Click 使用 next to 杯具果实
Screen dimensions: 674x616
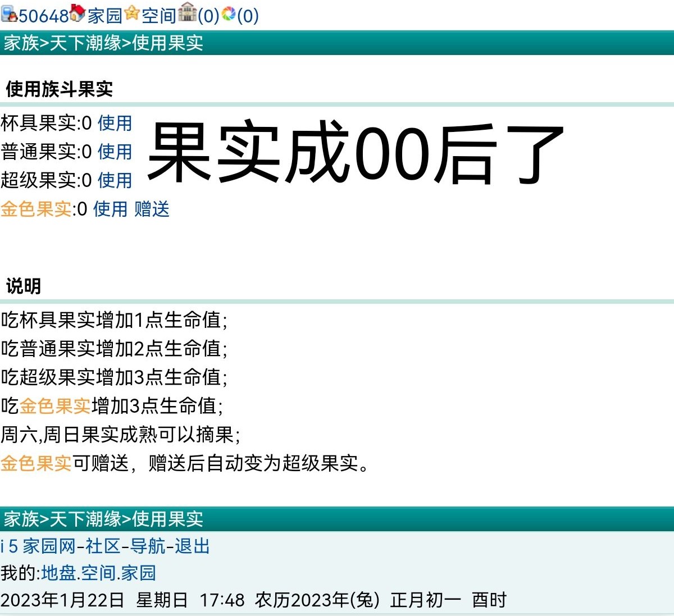coord(115,123)
